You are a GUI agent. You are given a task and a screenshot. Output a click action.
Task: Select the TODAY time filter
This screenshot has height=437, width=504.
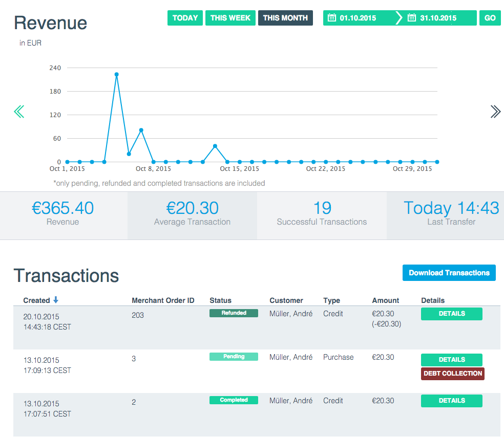click(x=185, y=18)
